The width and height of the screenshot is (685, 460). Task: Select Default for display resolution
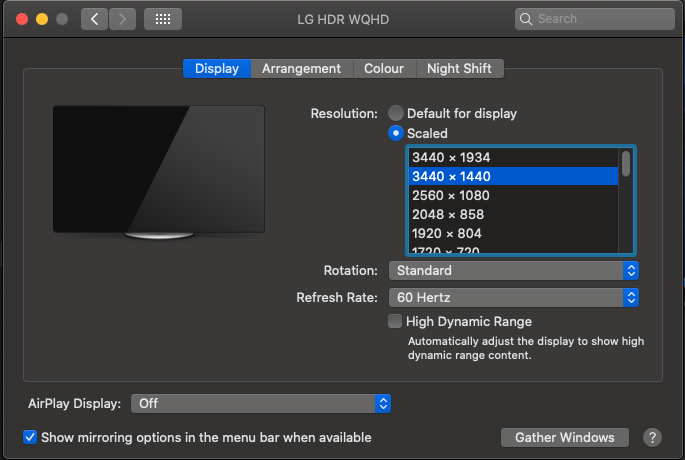tap(396, 113)
